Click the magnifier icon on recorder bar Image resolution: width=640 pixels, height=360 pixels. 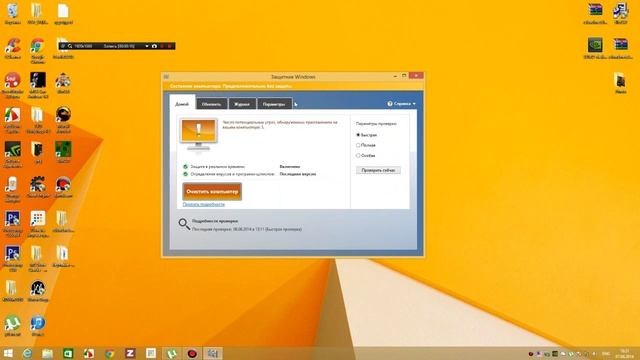pos(70,46)
